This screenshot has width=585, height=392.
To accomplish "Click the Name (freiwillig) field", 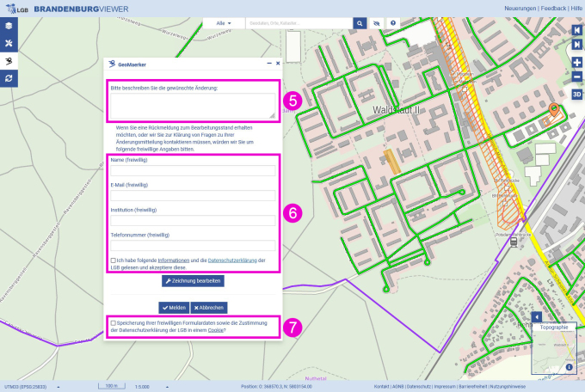I will [193, 170].
